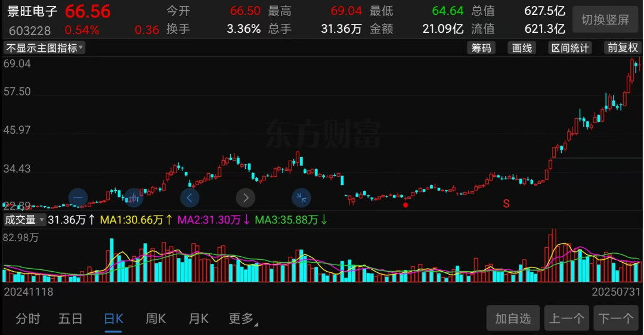Click 今开 value 66.50

click(245, 11)
